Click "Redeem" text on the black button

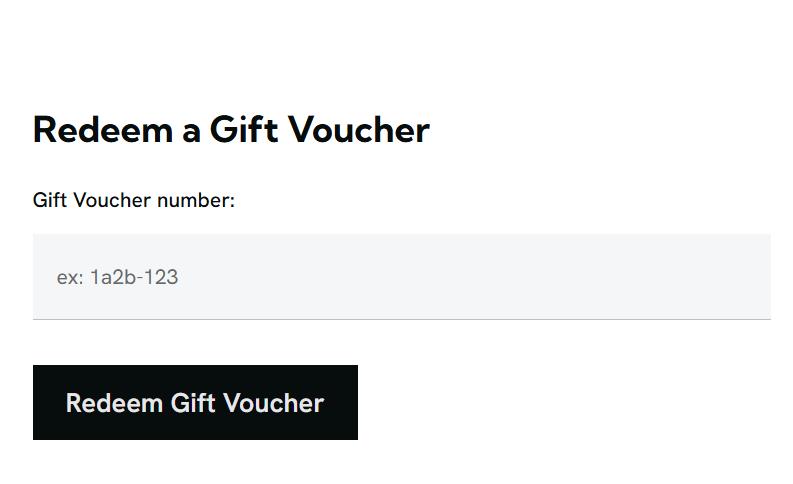click(x=114, y=403)
